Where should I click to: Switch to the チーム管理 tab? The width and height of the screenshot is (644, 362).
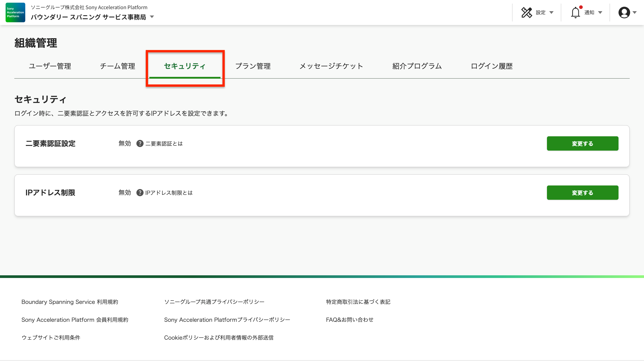[117, 66]
